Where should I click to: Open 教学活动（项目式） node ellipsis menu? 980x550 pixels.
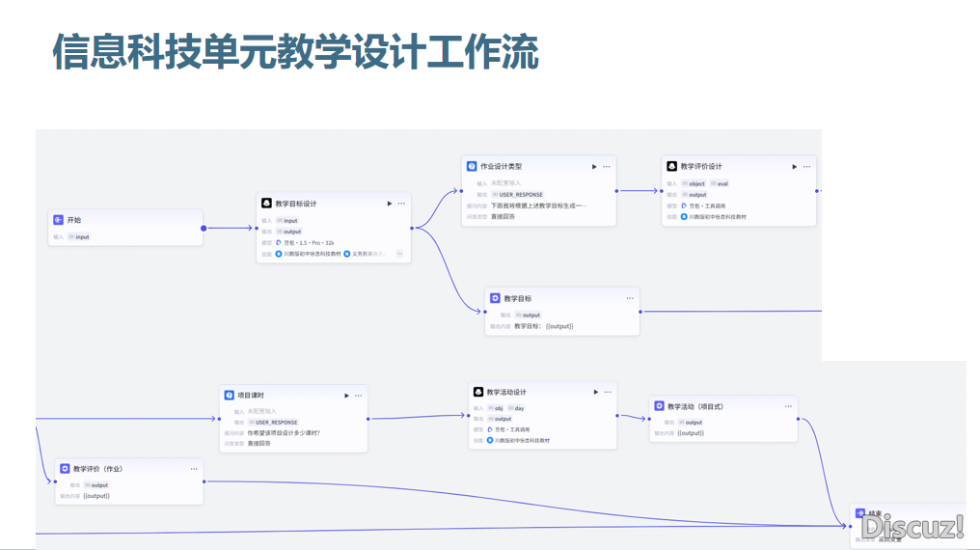click(x=788, y=406)
